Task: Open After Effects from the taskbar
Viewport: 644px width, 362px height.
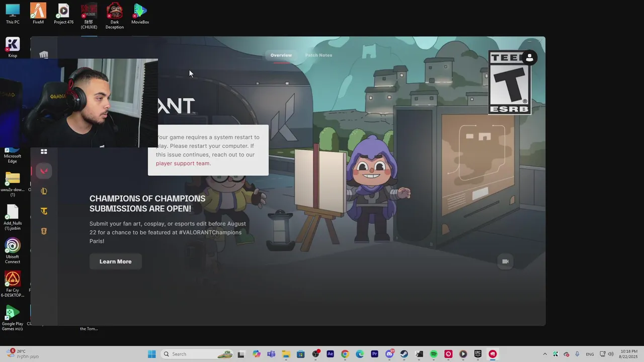Action: (x=330, y=354)
